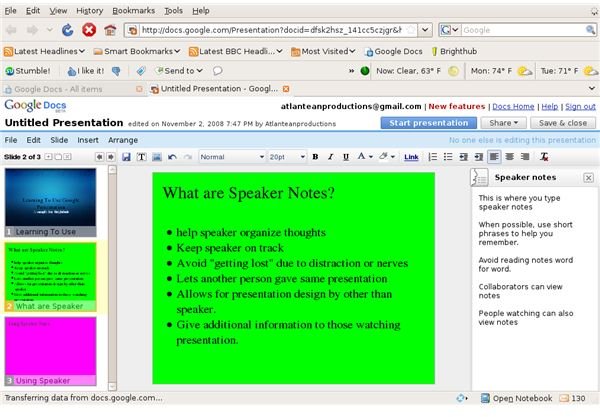Click the bookmark star in address bar
The width and height of the screenshot is (600, 417).
coord(410,30)
